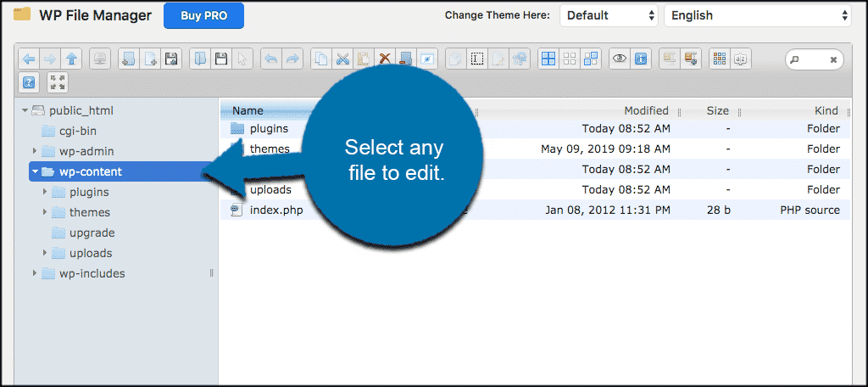Click the undo toolbar icon
The height and width of the screenshot is (387, 868).
[x=270, y=59]
